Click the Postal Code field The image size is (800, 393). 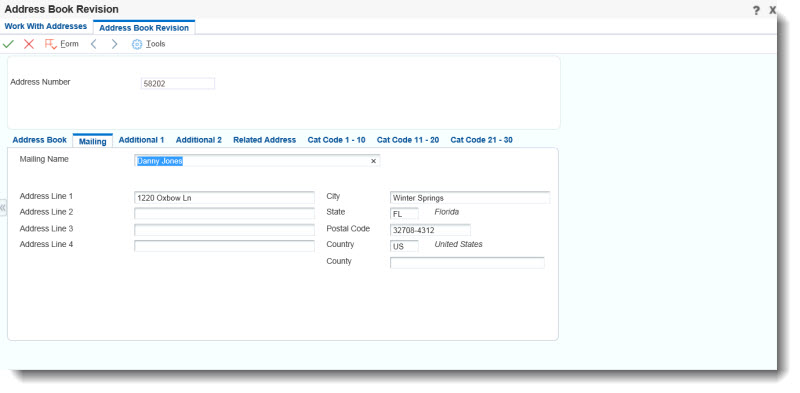tap(430, 230)
